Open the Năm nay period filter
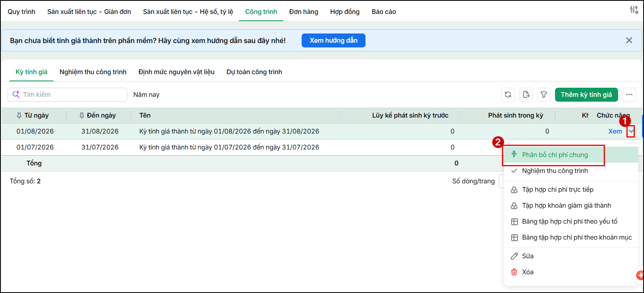Image resolution: width=644 pixels, height=293 pixels. 146,94
